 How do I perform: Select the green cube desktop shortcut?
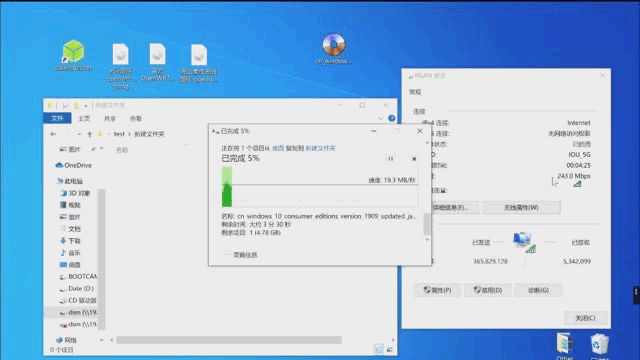pyautogui.click(x=73, y=55)
